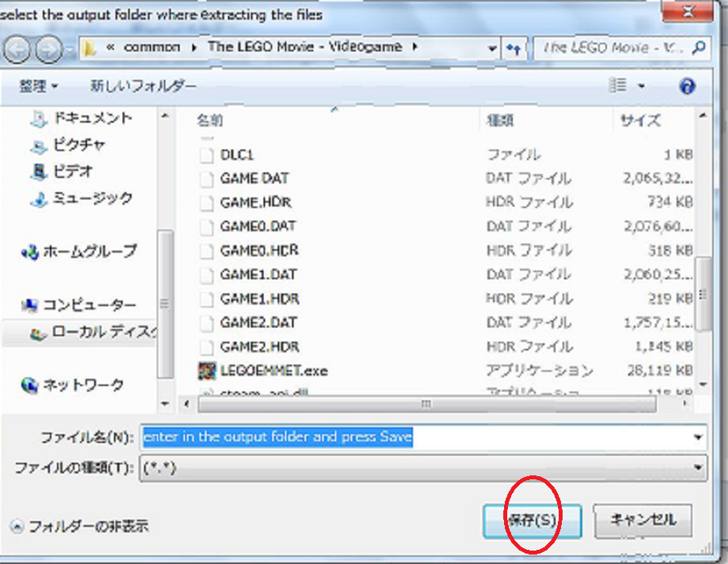Toggle フォルダーの非表示 hide folders
This screenshot has height=564, width=728.
tap(79, 526)
